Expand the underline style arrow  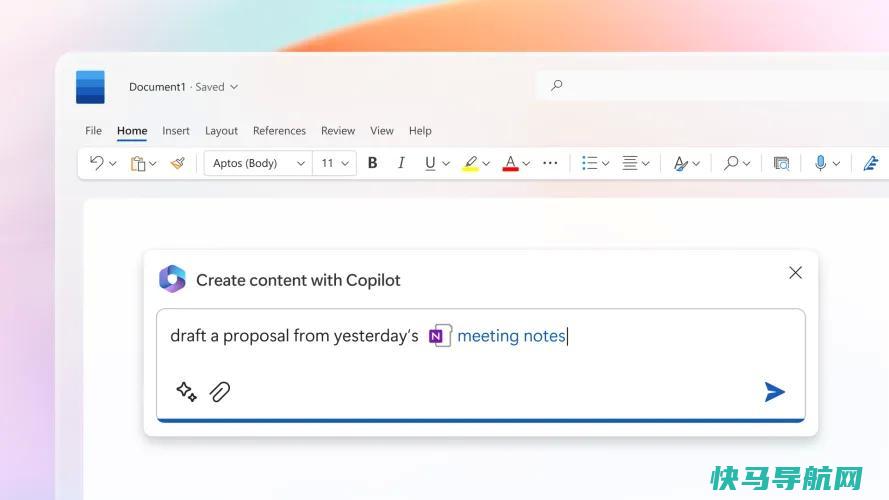pos(446,164)
